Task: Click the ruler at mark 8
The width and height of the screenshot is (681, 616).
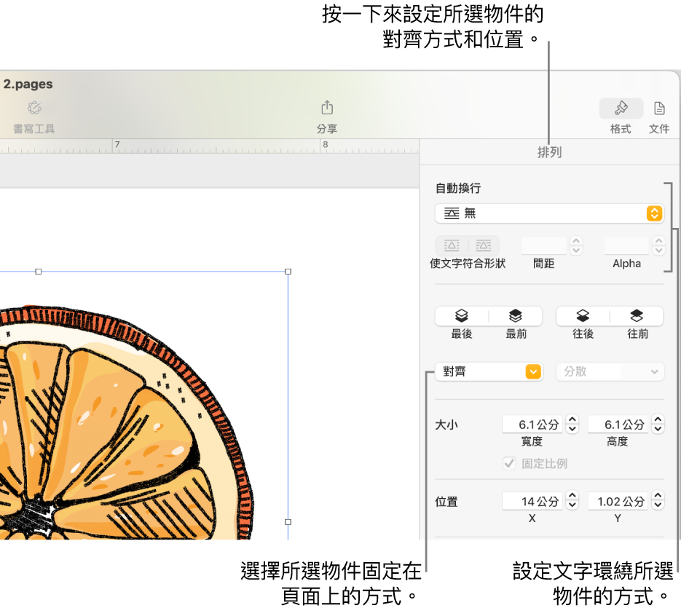Action: tap(326, 145)
